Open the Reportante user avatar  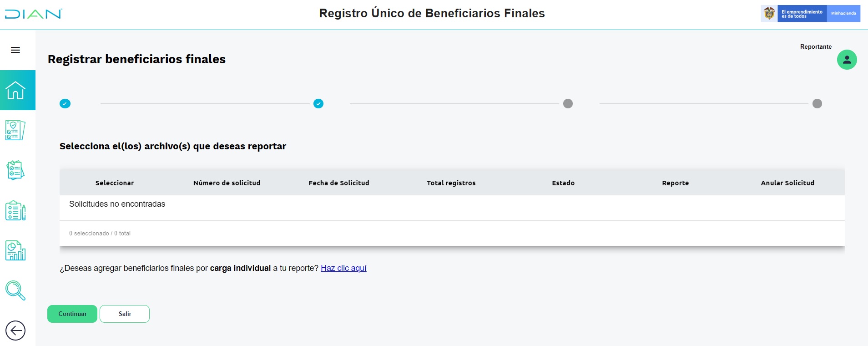click(847, 60)
